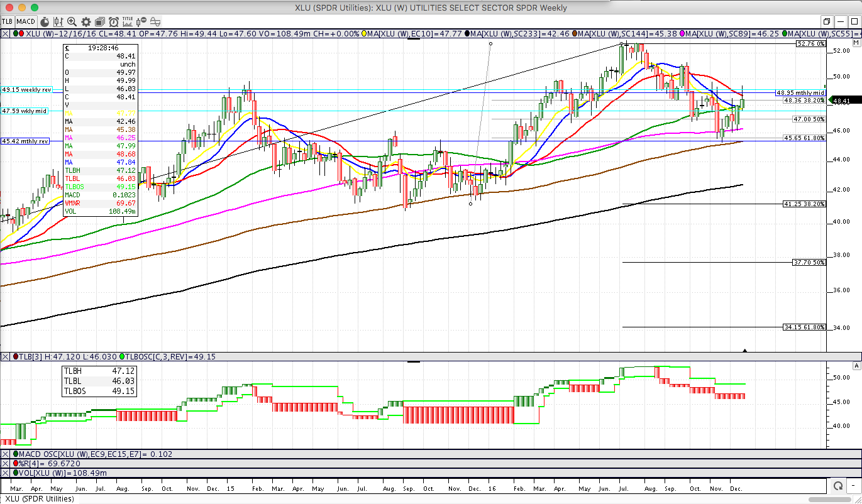Click the 45.65 61.80% retracement label

[804, 138]
